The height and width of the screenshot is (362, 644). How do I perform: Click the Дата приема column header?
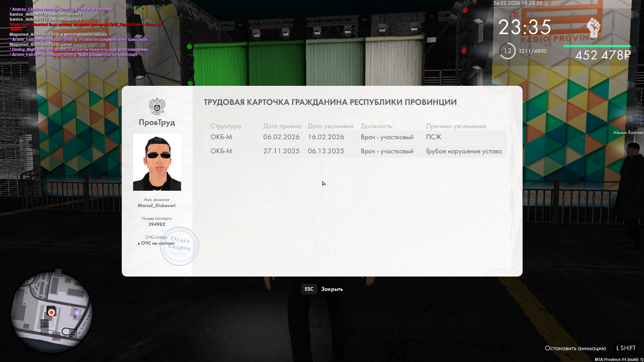pyautogui.click(x=282, y=126)
